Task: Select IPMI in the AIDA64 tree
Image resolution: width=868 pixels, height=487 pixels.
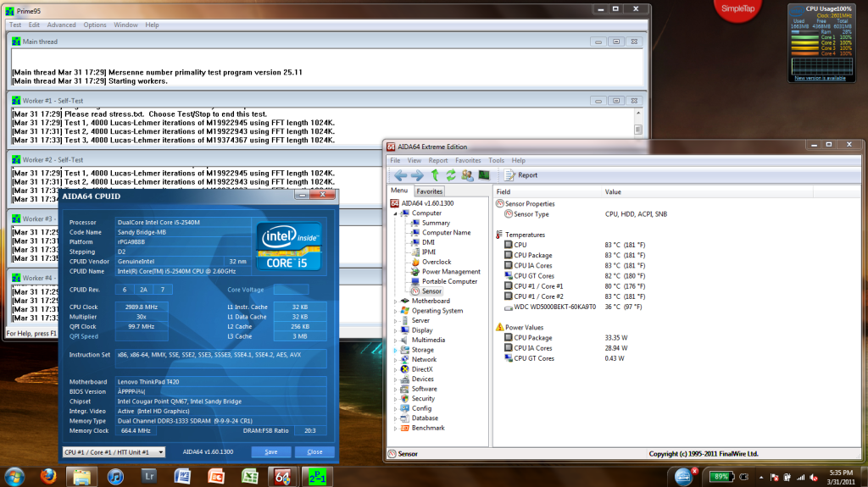Action: pos(428,252)
